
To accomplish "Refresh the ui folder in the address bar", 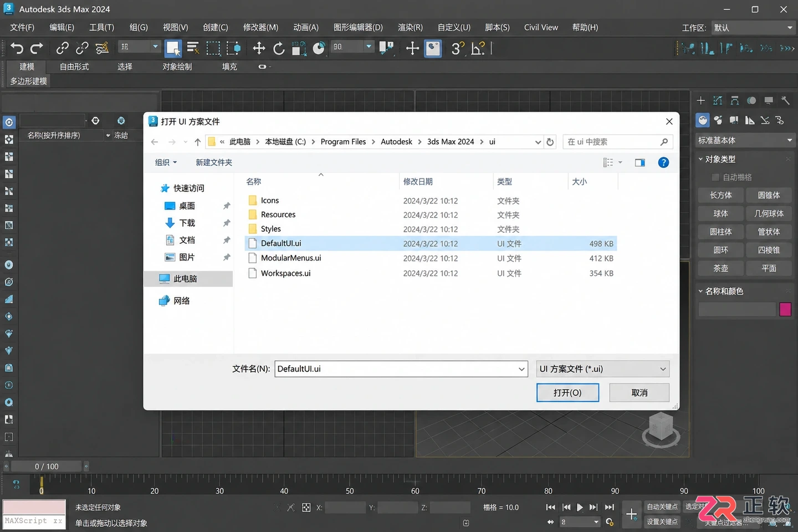I will (x=550, y=142).
